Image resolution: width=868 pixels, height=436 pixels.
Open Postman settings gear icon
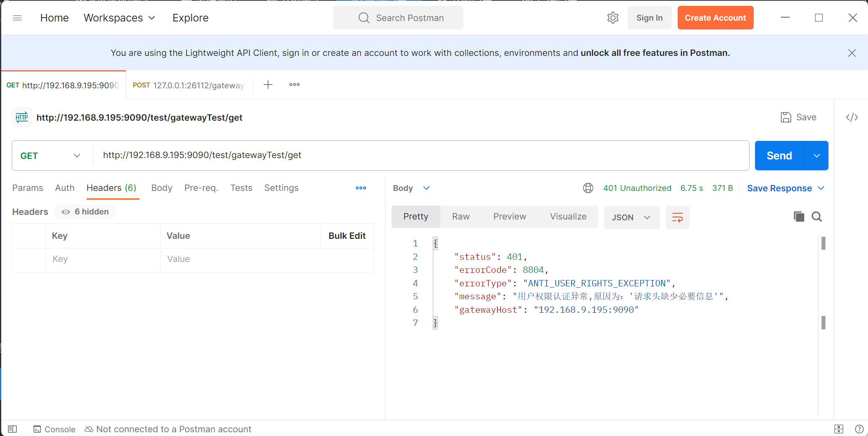[613, 18]
